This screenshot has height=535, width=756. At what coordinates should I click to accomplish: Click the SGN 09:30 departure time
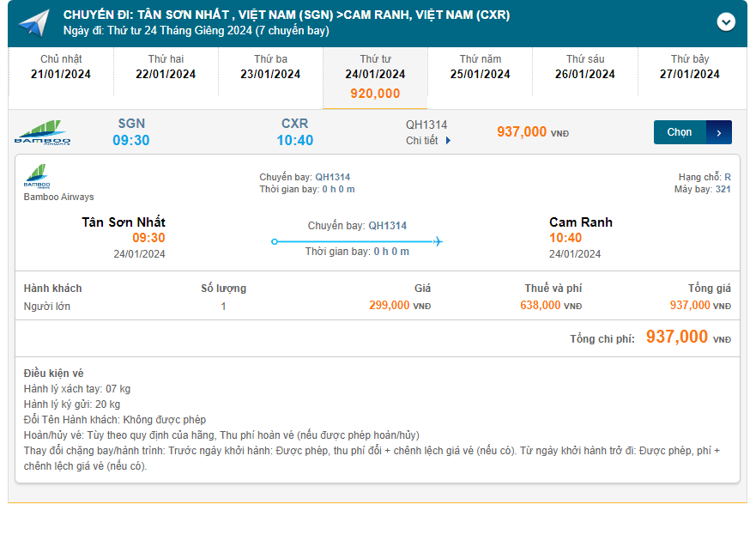pyautogui.click(x=131, y=140)
